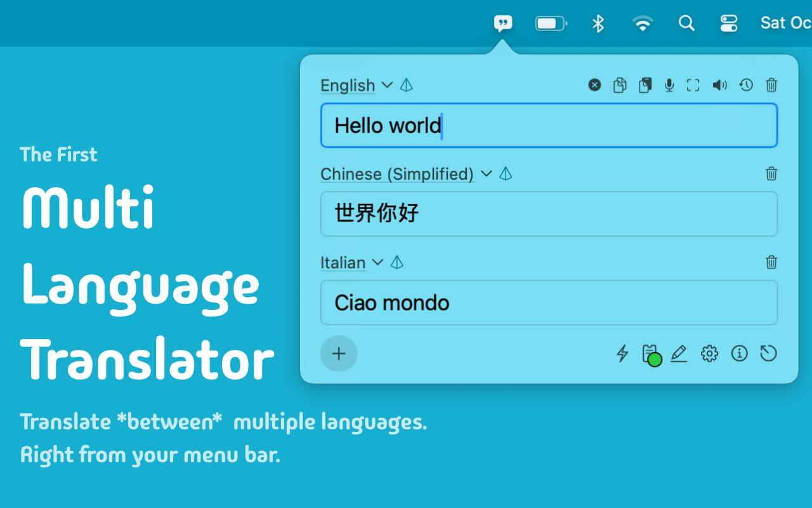Open the battery status menu
Viewport: 812px width, 508px height.
551,23
